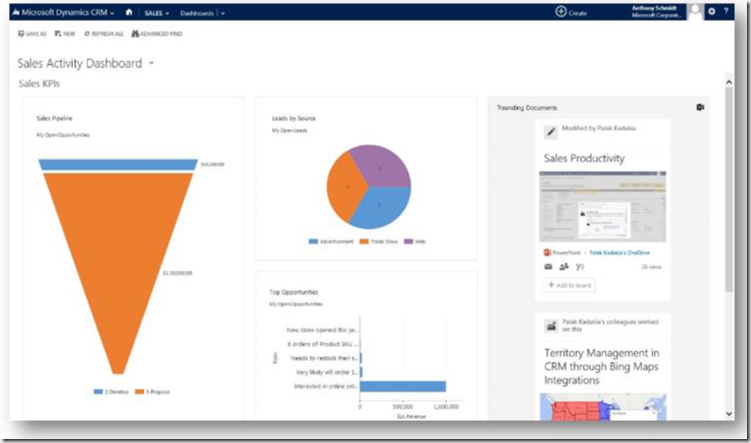Viewport: 751px width, 443px height.
Task: Click the New dashboard command
Action: tap(65, 34)
